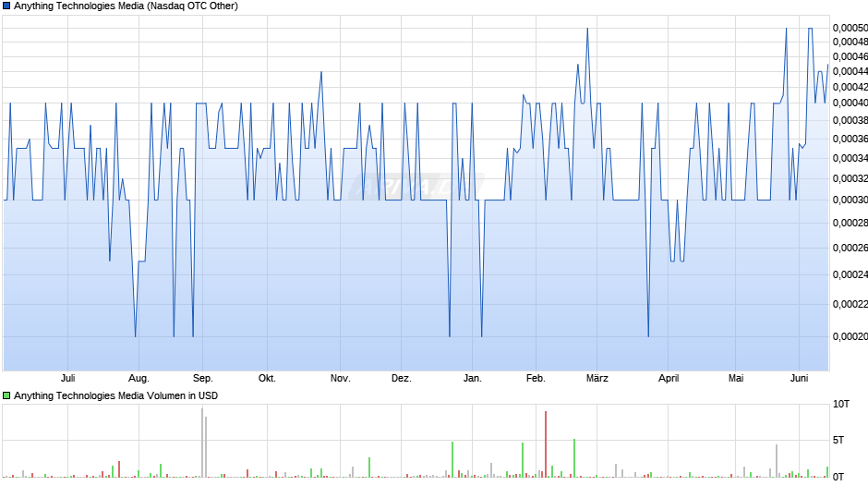Image resolution: width=868 pixels, height=486 pixels.
Task: Click the green volume bar in mid November
Action: pos(369,468)
